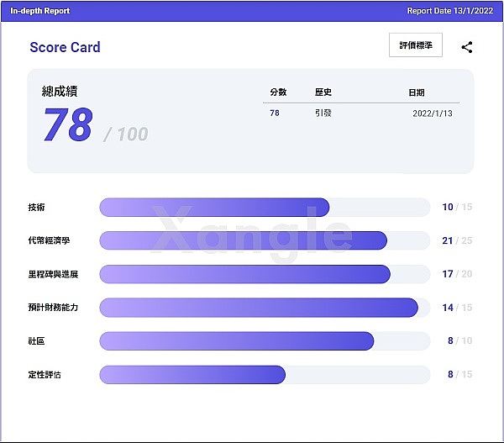This screenshot has width=504, height=443.
Task: Click the Score Card heading
Action: pos(65,47)
